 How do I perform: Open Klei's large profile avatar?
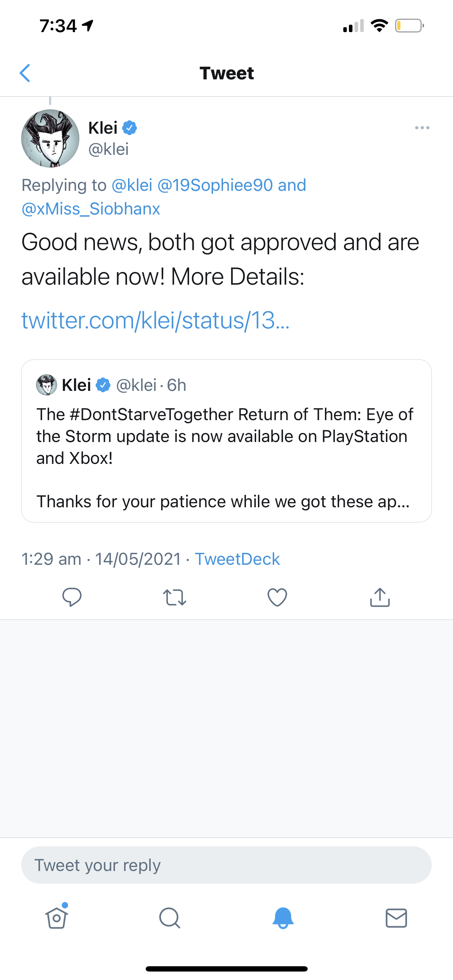pos(50,139)
